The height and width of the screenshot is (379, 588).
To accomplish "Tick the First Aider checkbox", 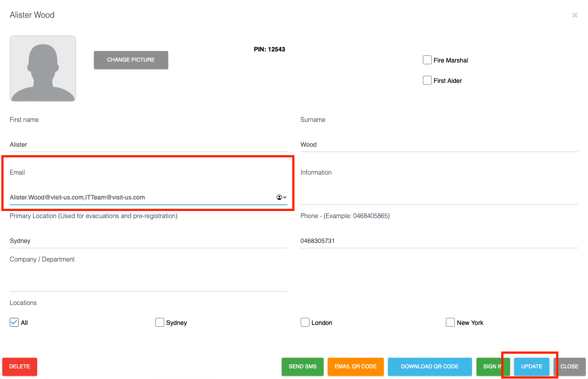I will point(427,80).
